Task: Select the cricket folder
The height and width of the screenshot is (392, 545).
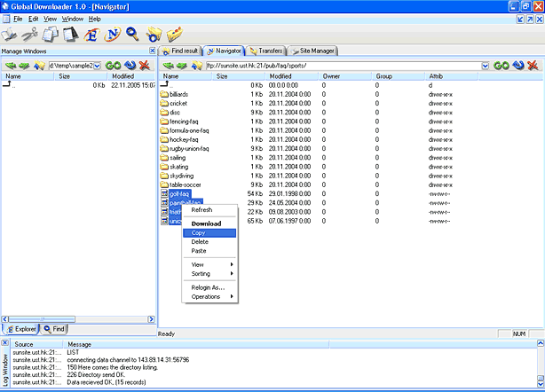Action: pyautogui.click(x=174, y=103)
